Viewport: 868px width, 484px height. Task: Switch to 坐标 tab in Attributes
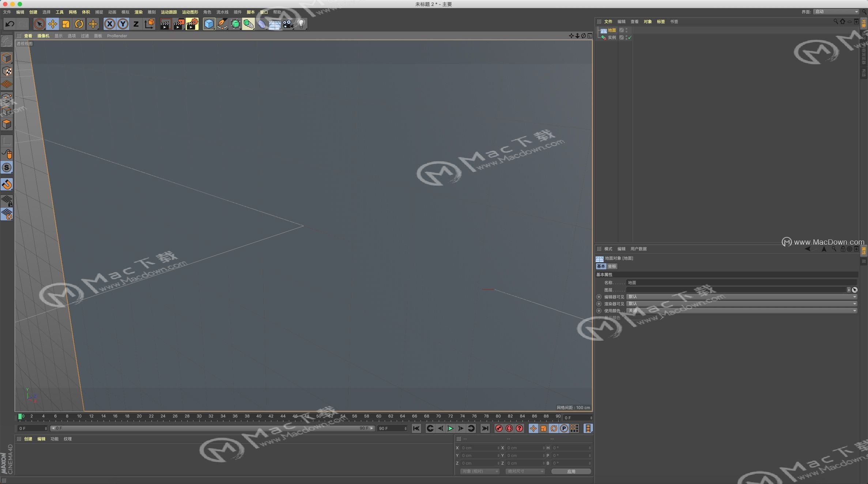pos(612,266)
